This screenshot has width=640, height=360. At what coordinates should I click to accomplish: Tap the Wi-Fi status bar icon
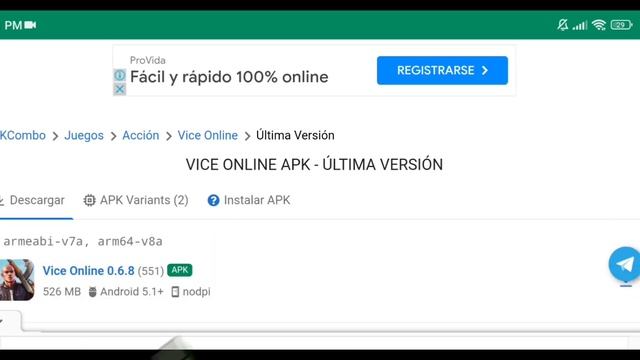(x=599, y=25)
